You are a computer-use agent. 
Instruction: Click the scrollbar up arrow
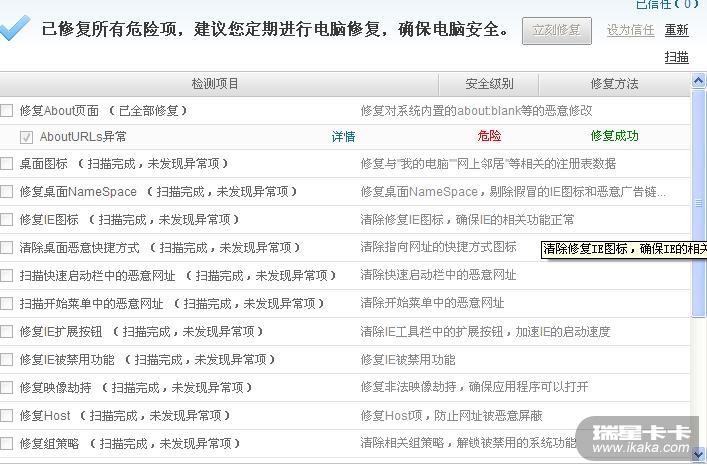(x=698, y=81)
